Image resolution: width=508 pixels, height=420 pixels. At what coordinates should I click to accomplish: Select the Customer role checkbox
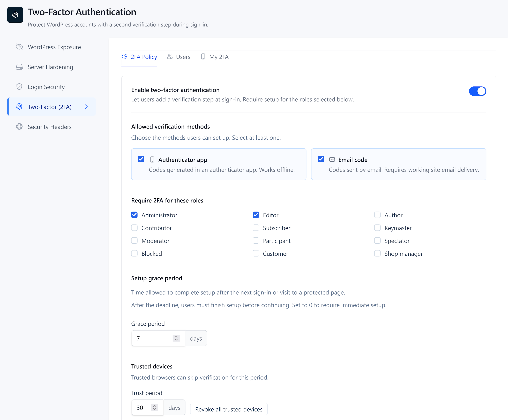coord(256,253)
